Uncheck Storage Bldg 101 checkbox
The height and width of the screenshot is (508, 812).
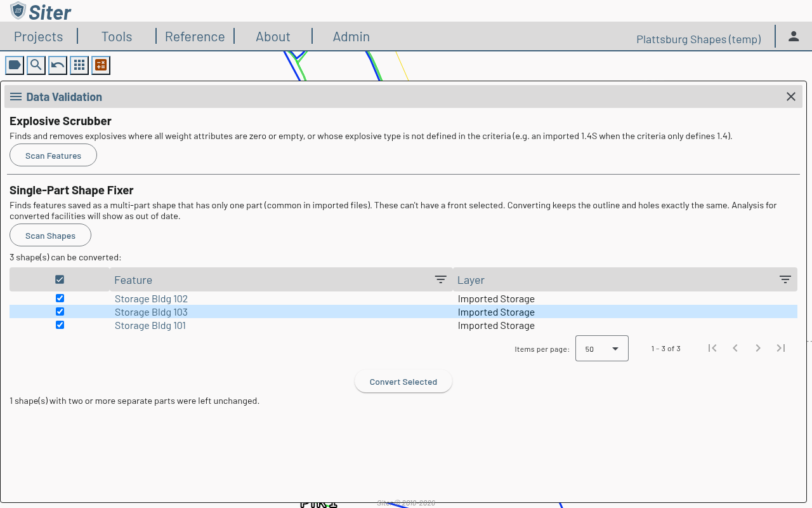pos(60,325)
